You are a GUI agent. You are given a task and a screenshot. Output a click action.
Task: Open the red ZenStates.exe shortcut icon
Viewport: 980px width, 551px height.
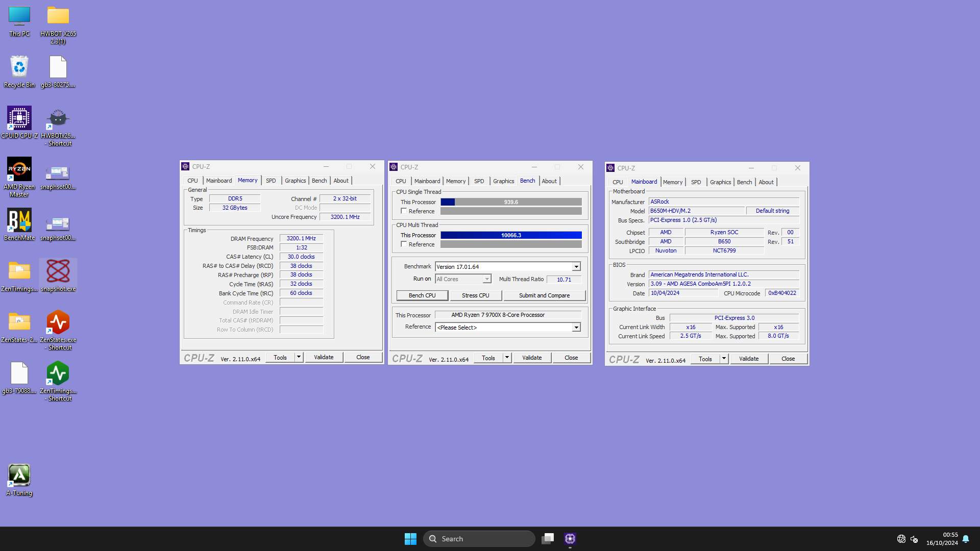point(58,323)
